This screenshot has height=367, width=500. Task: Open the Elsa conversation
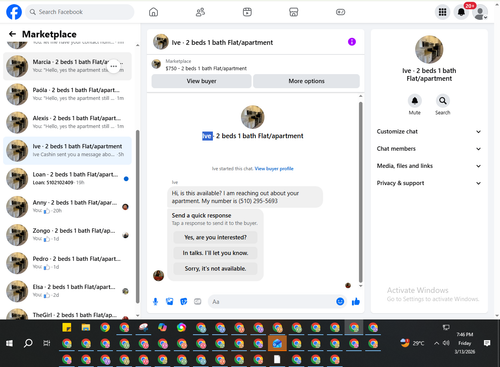click(x=67, y=291)
